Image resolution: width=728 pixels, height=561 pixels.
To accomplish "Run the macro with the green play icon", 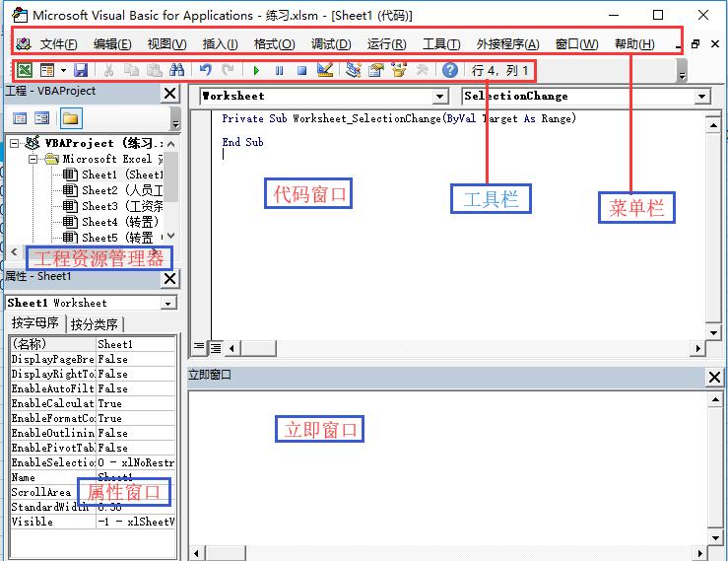I will (256, 71).
